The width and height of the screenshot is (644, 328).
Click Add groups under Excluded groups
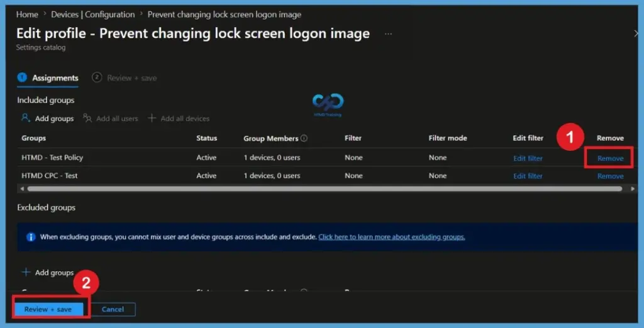[x=48, y=273]
